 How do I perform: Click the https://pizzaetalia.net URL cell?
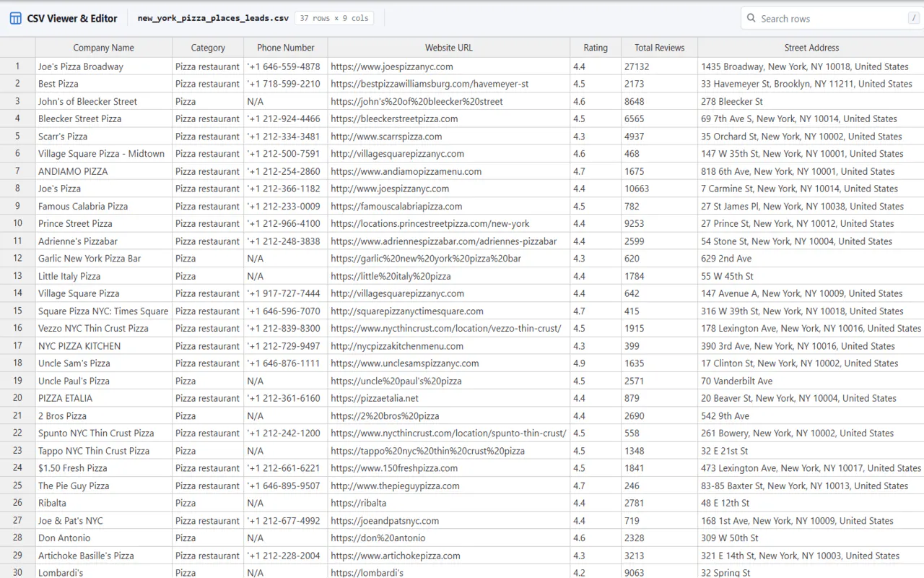coord(448,398)
